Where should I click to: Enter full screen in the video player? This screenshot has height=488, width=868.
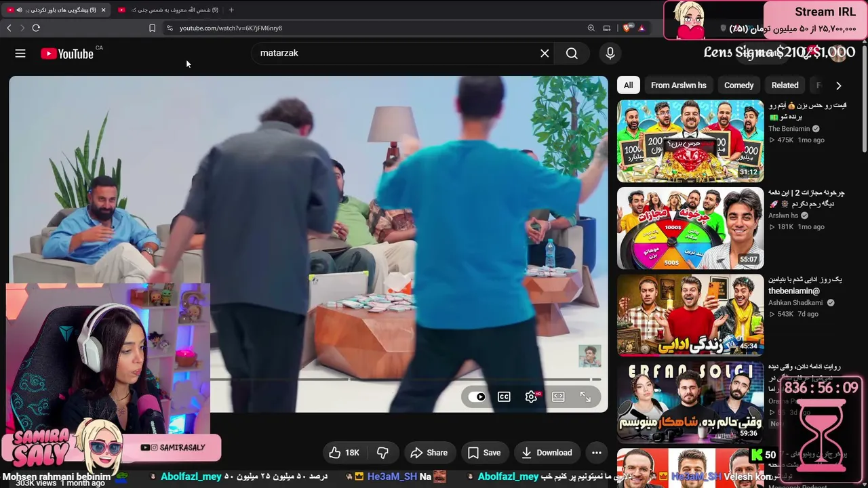[585, 397]
